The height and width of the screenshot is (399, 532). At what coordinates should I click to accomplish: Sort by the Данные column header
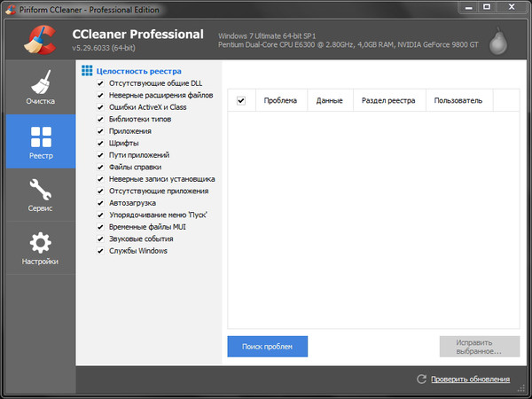pyautogui.click(x=330, y=100)
